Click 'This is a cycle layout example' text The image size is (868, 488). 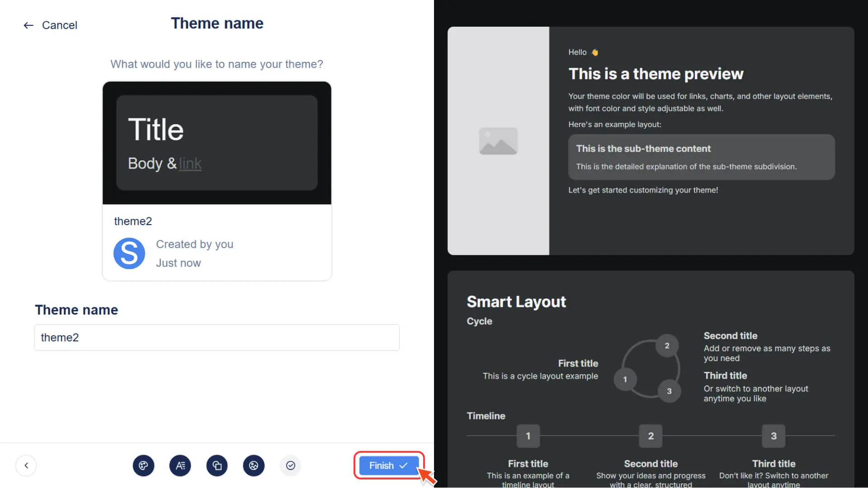[x=540, y=376]
